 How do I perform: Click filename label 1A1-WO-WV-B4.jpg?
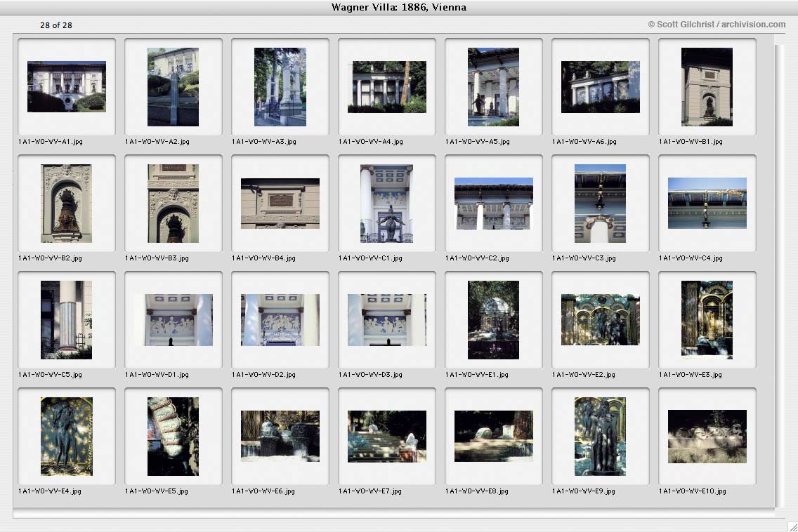point(263,258)
